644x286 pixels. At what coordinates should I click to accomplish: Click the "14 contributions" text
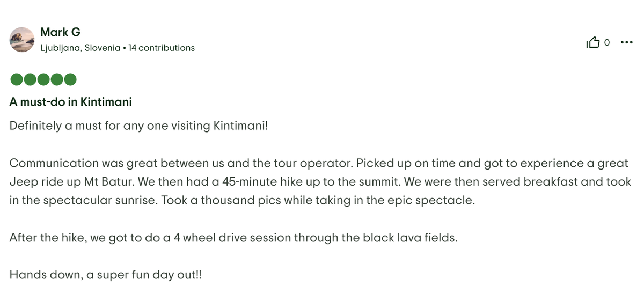pos(162,48)
